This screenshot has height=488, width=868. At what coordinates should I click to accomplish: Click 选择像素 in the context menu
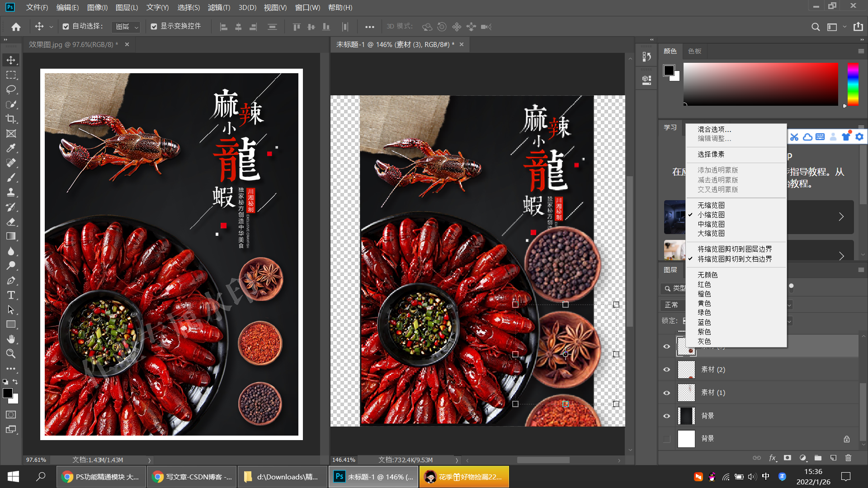coord(711,154)
